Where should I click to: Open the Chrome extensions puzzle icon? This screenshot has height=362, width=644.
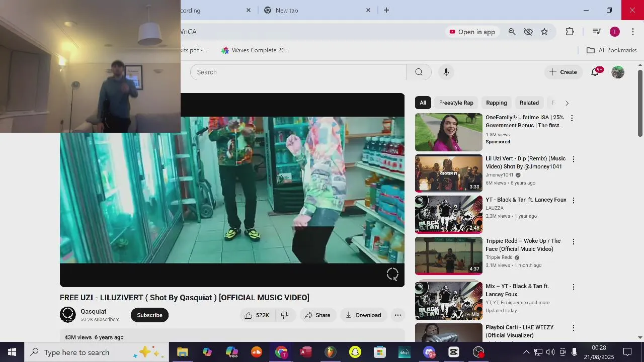pyautogui.click(x=570, y=32)
